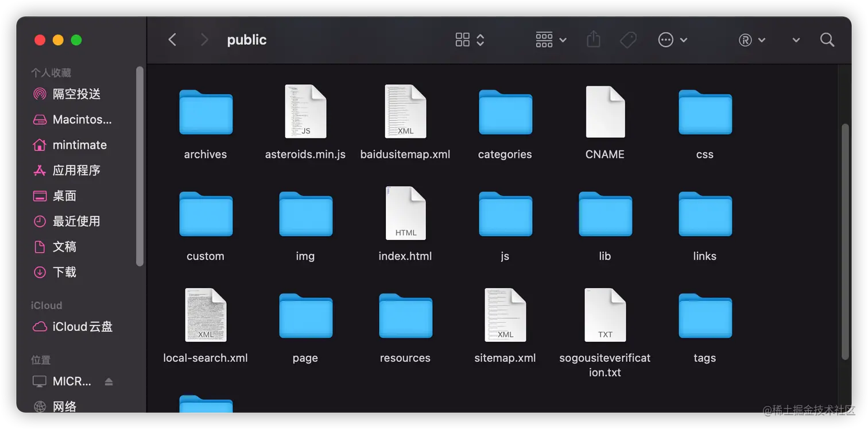Select the tags folder icon
This screenshot has height=429, width=868.
[705, 315]
